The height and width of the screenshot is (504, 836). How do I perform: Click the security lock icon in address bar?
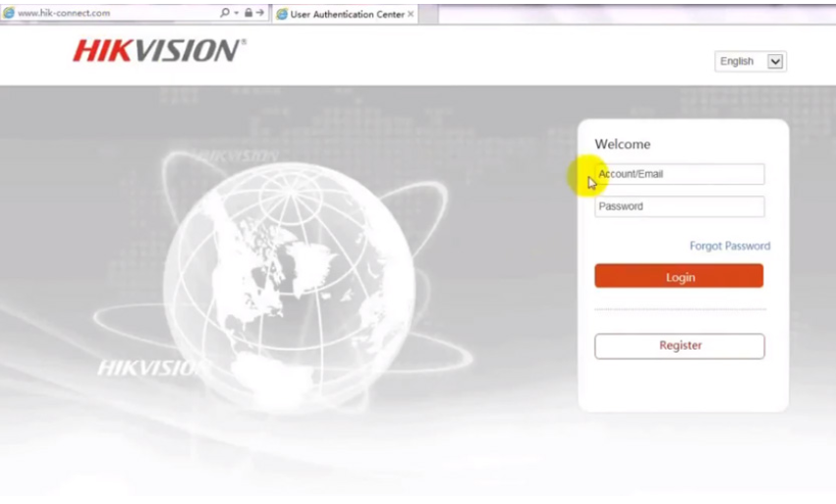click(x=249, y=14)
